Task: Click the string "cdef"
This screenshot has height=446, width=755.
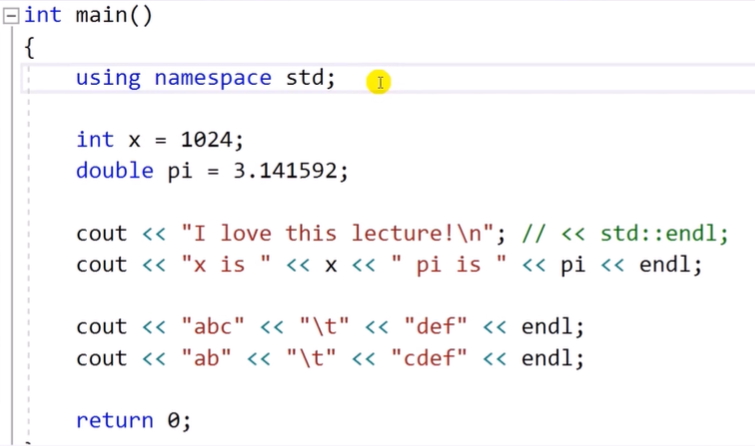Action: tap(429, 358)
